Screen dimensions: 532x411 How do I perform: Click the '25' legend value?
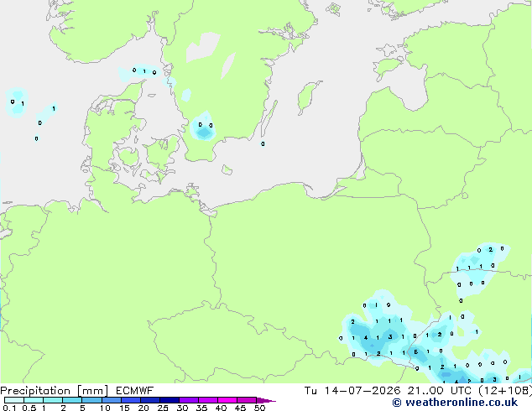[x=163, y=408]
